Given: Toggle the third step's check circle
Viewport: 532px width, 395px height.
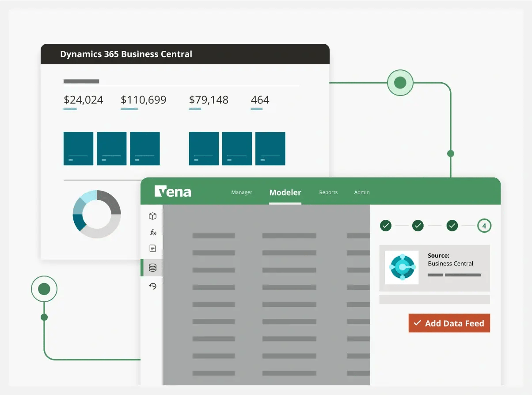Looking at the screenshot, I should (452, 226).
